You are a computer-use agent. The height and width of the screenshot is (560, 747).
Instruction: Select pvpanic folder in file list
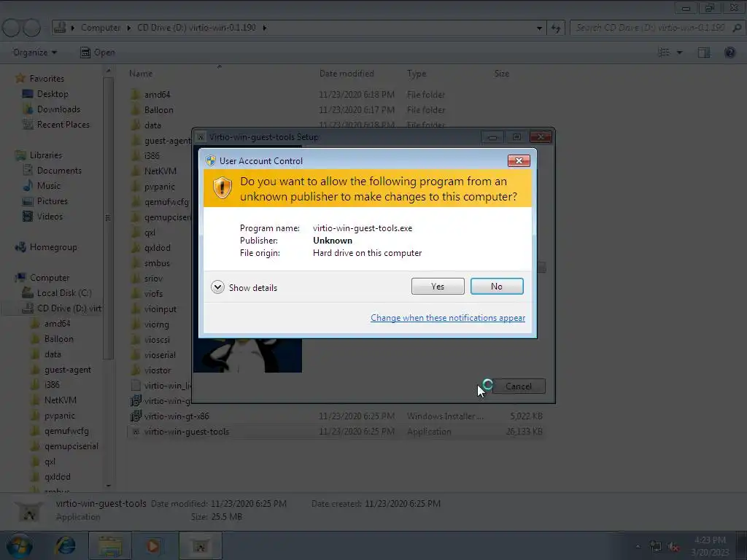point(160,187)
